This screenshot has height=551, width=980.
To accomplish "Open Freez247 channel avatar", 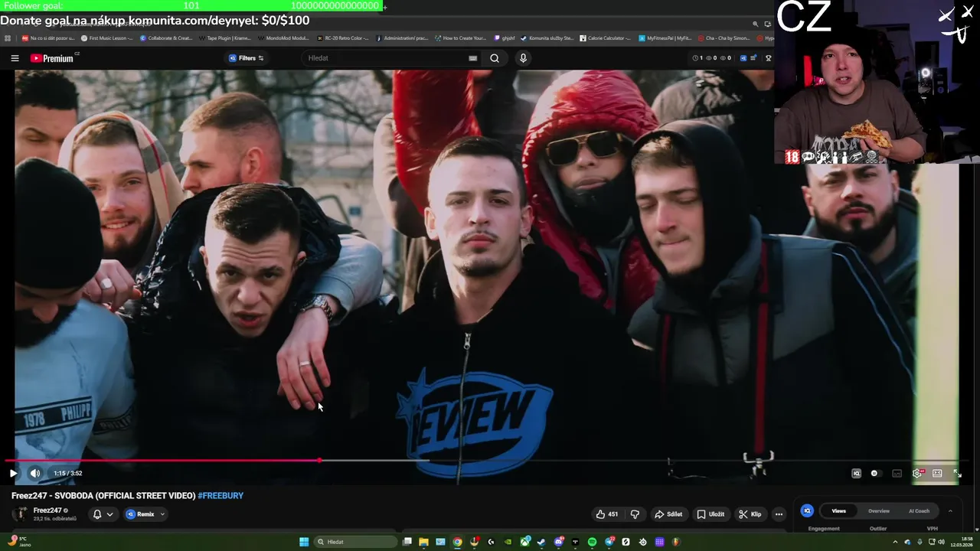I will pyautogui.click(x=21, y=514).
